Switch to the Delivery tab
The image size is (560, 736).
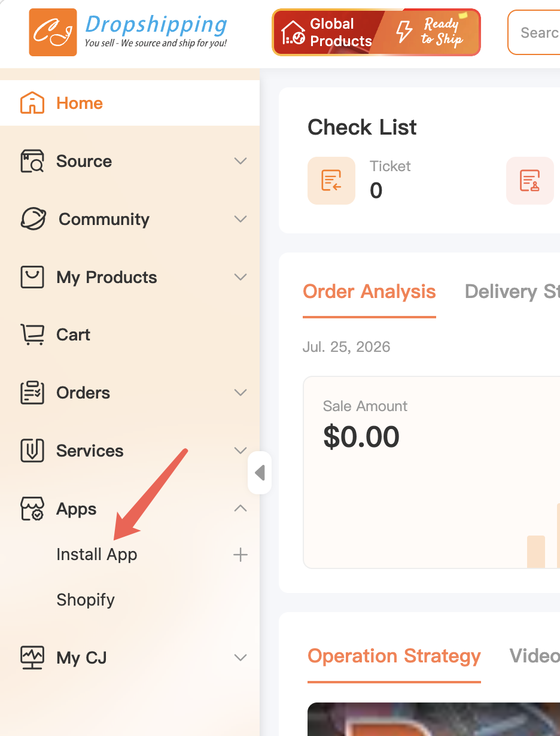coord(512,291)
